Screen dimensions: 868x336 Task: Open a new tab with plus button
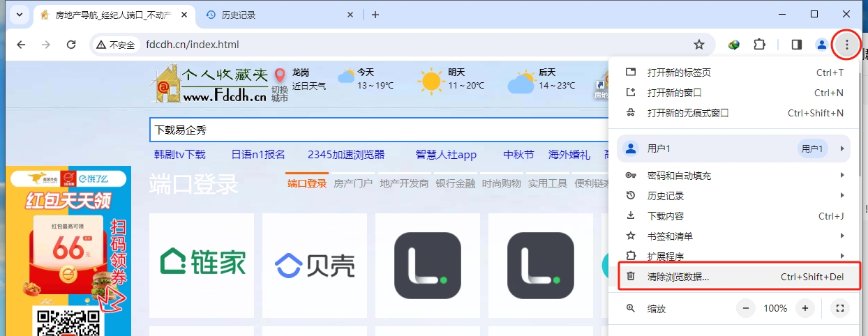pyautogui.click(x=375, y=15)
